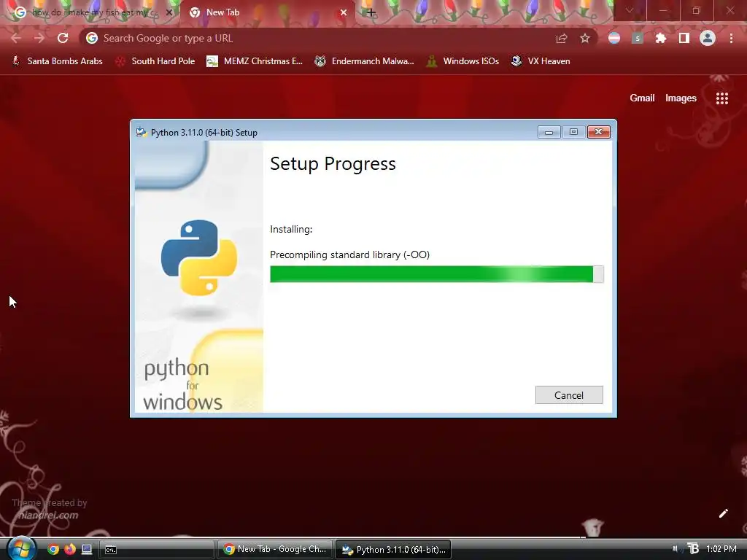The width and height of the screenshot is (747, 560).
Task: Bookmark this tab with star
Action: coord(585,38)
